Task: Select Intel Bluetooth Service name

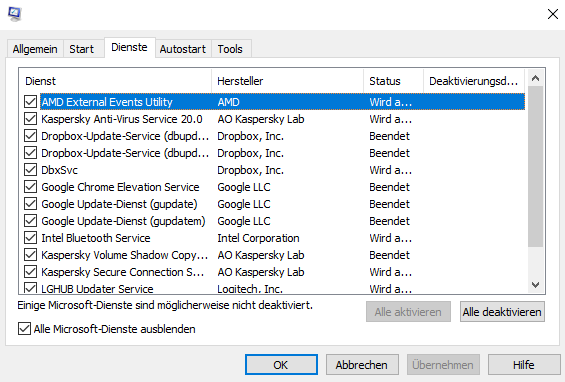Action: click(x=96, y=238)
